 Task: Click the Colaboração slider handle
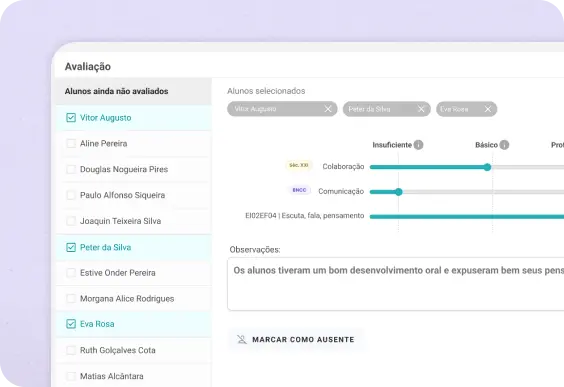pos(487,167)
